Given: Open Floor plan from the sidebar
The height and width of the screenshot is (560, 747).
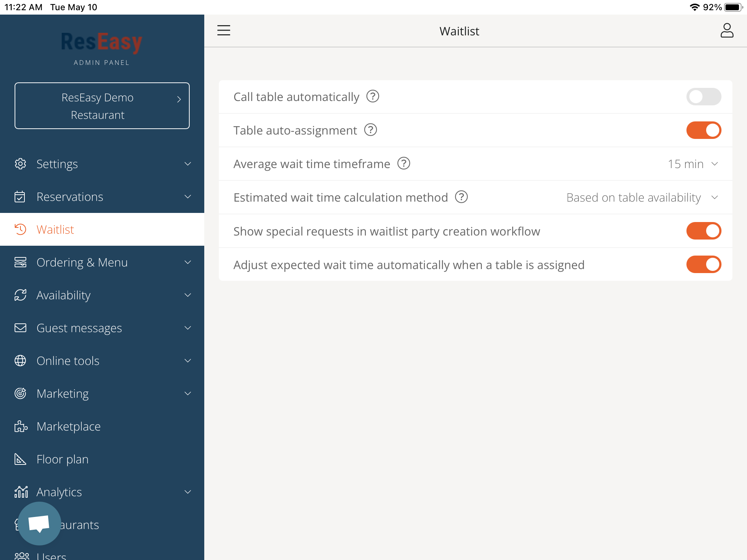Looking at the screenshot, I should (x=63, y=459).
